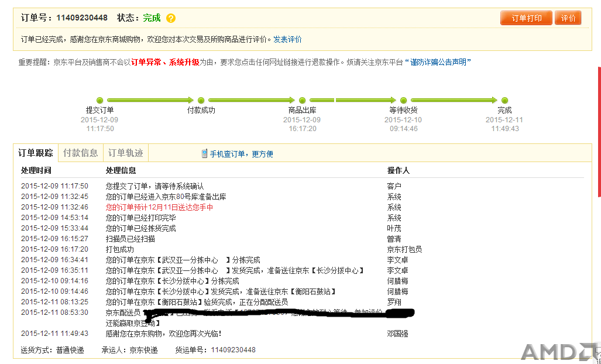Click the 完成 progress step dot
Viewport: 601px width, 364px height.
click(504, 101)
